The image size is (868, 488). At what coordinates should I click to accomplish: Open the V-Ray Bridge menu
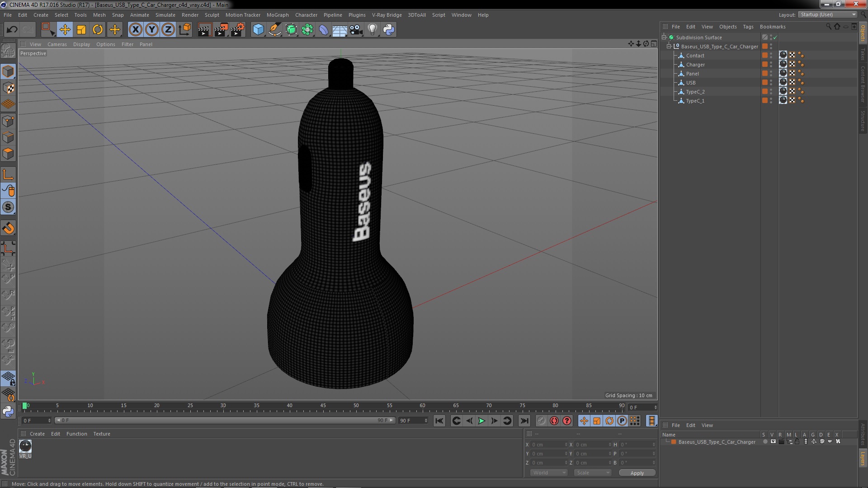(387, 15)
